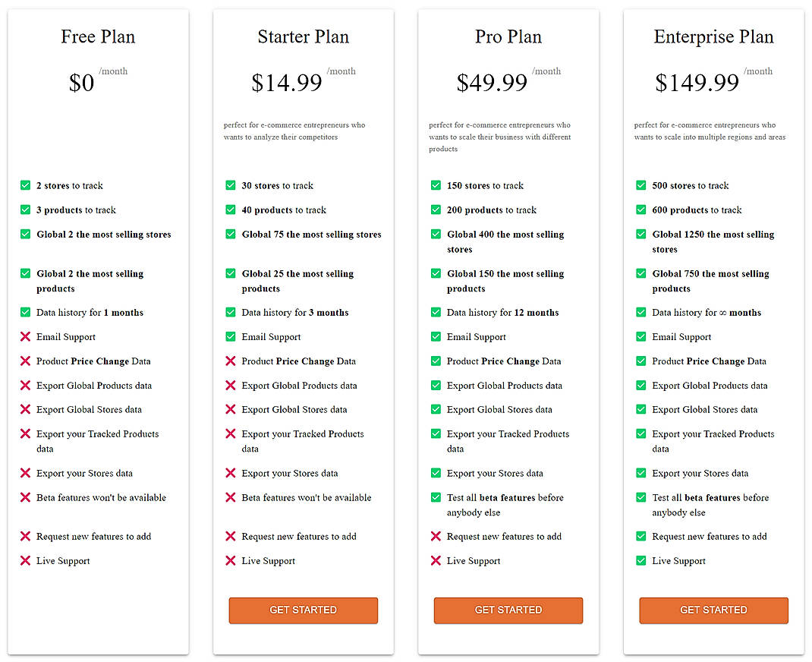
Task: Click the red X next to Email Support in Free Plan
Action: click(x=24, y=336)
